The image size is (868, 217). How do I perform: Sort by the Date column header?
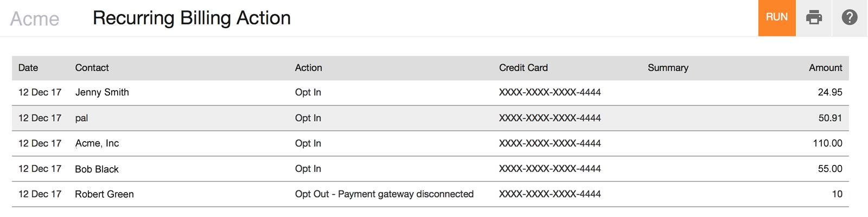28,68
